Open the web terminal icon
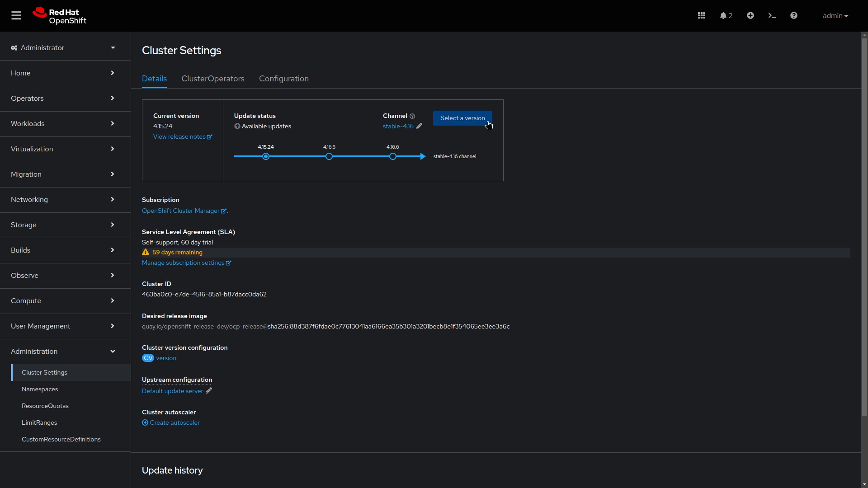This screenshot has width=868, height=488. [772, 15]
